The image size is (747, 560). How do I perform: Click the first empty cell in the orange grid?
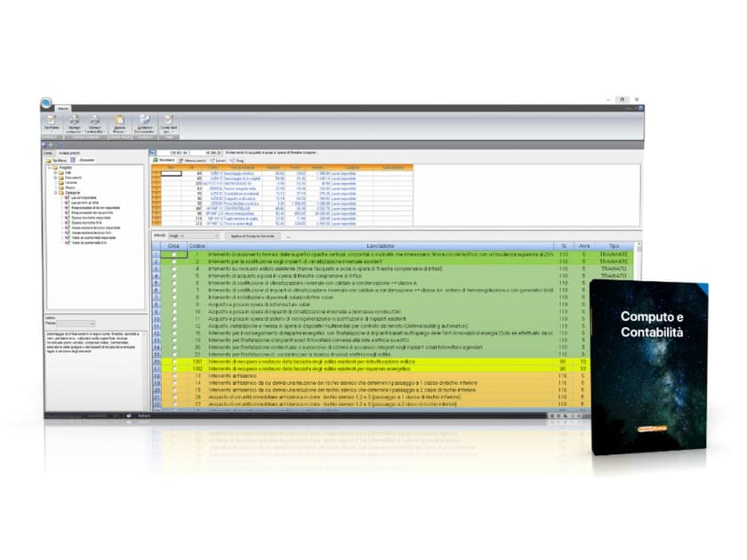coord(173,172)
